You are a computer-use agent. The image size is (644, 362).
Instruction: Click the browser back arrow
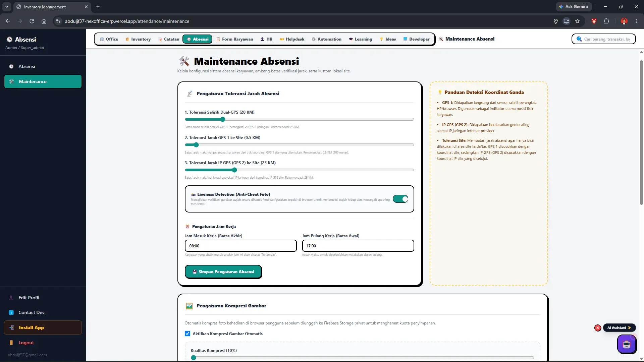tap(8, 21)
